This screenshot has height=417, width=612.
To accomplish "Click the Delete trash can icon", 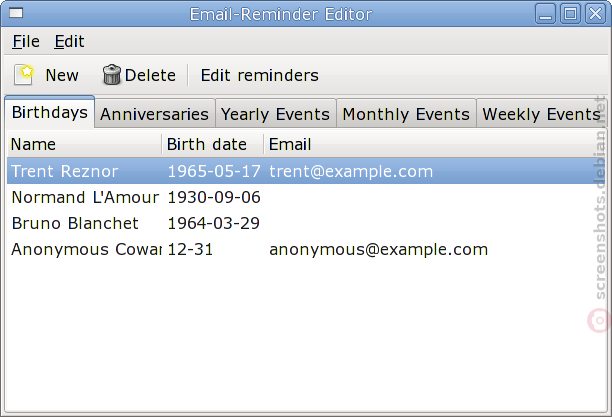I will pos(112,75).
